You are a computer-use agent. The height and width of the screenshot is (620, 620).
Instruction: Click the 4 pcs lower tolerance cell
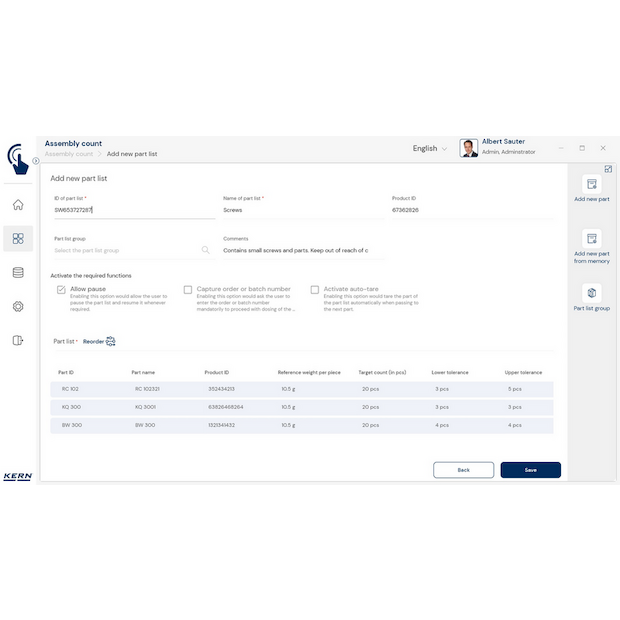442,425
